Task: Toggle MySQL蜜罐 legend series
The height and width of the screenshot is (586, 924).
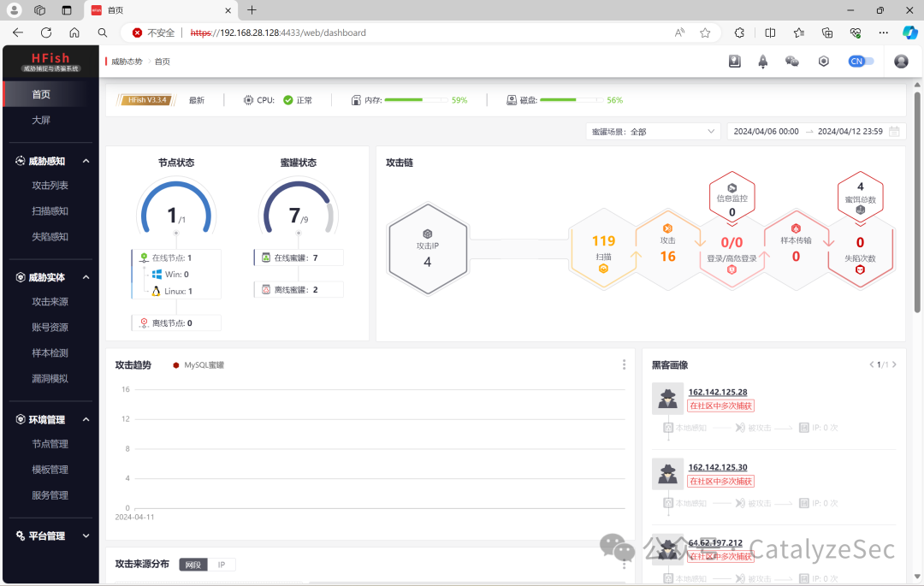Action: pos(198,365)
